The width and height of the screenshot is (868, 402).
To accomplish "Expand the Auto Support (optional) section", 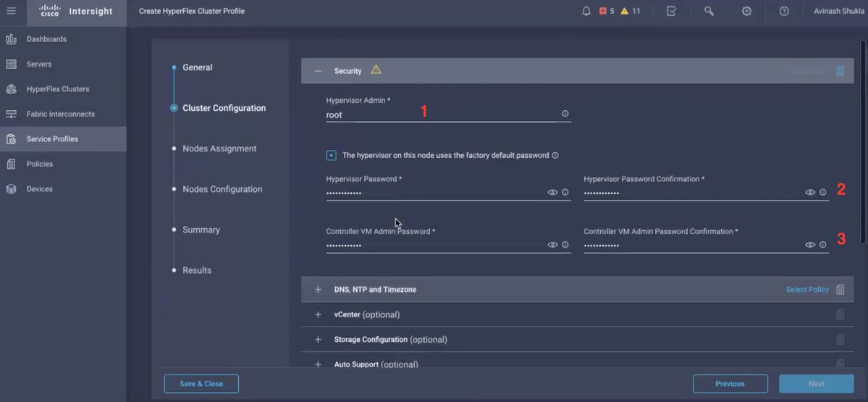I will coord(318,364).
